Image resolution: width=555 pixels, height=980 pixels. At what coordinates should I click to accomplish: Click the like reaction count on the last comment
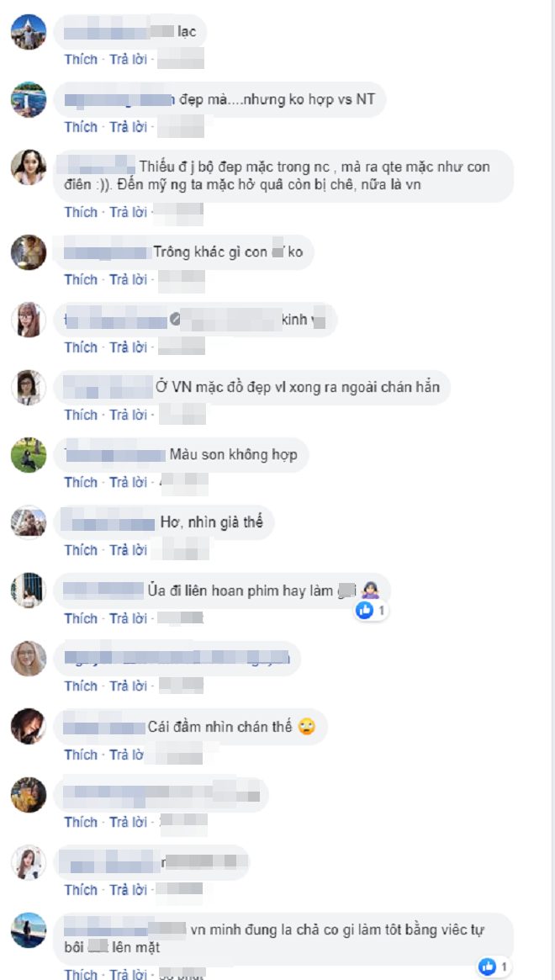503,967
